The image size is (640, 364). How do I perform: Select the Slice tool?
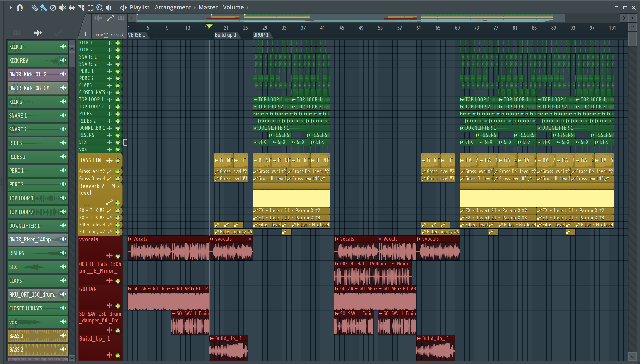(81, 8)
